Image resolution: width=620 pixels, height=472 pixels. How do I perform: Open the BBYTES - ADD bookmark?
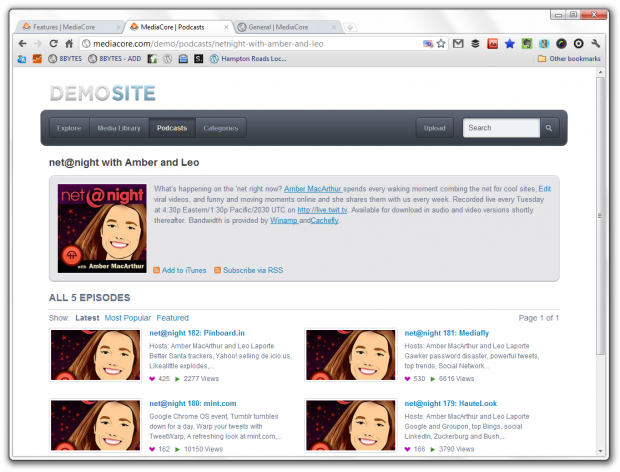(x=115, y=59)
